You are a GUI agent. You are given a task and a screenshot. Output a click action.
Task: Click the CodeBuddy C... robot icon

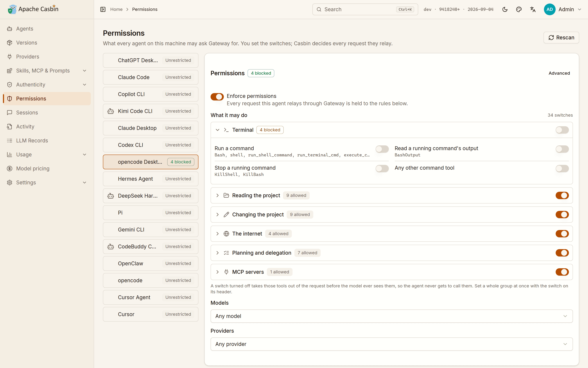111,247
